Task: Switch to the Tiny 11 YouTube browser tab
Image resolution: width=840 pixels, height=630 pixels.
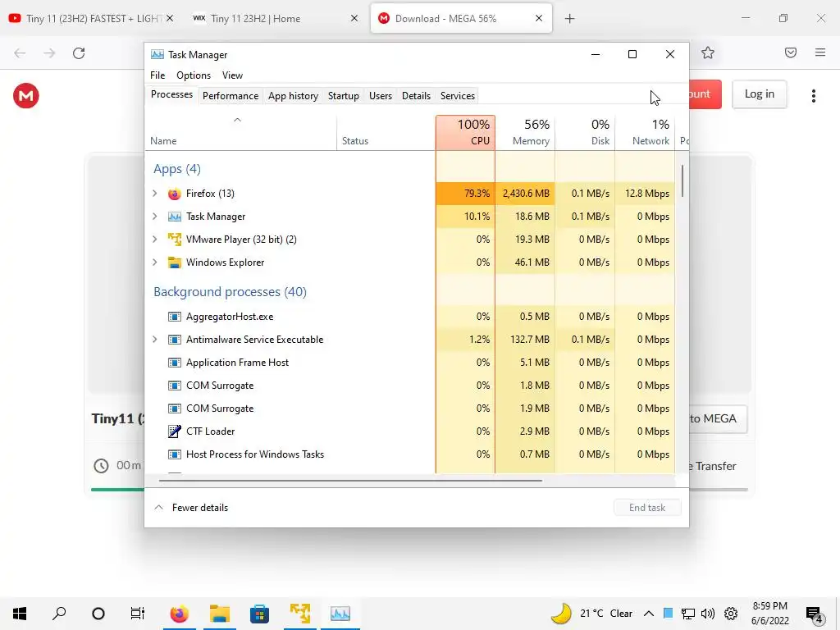Action: [x=91, y=18]
